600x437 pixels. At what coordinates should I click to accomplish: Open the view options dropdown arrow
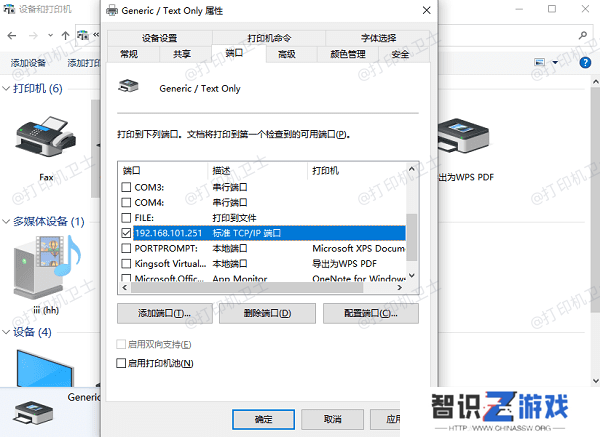(x=555, y=62)
